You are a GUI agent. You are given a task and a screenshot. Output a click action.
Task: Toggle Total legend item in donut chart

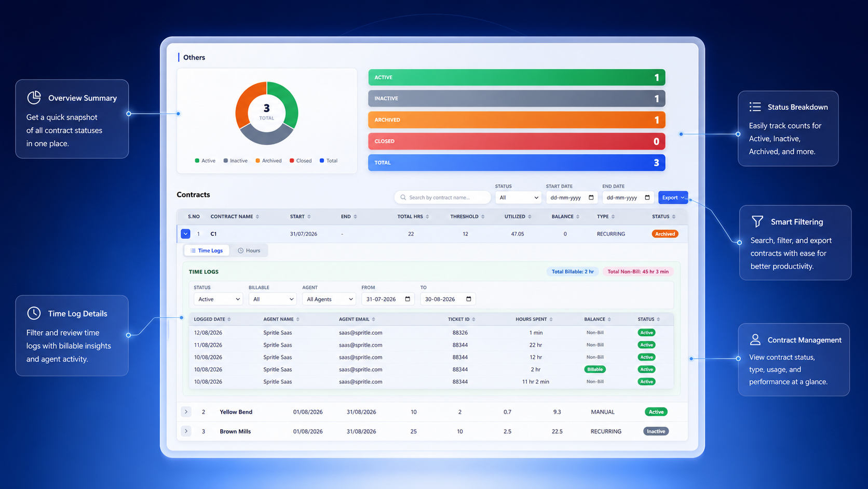click(329, 161)
